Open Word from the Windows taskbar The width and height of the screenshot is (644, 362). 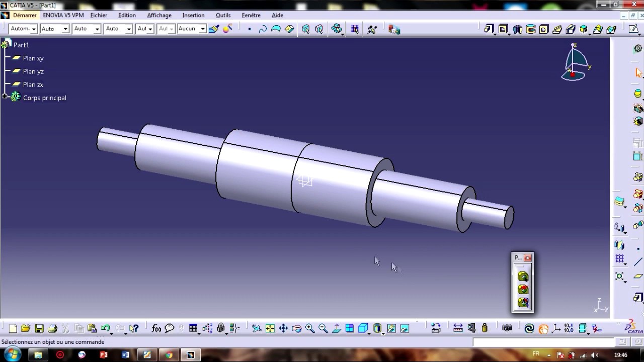(x=125, y=354)
